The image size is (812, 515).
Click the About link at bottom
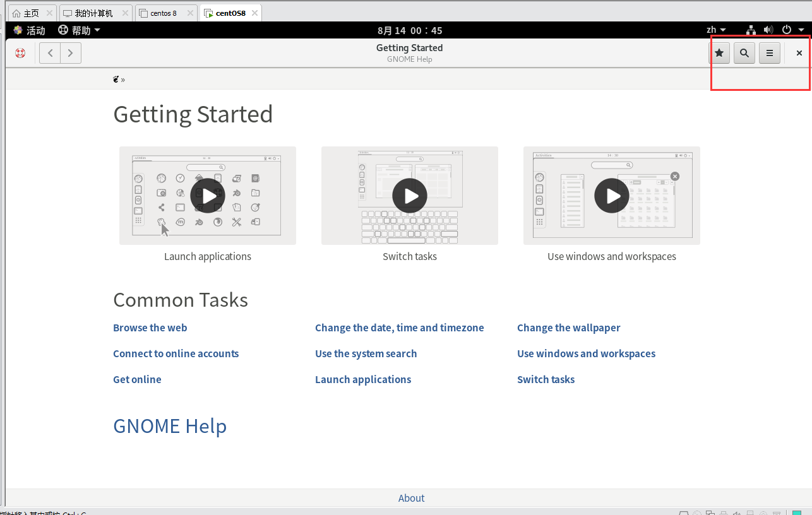pos(411,498)
